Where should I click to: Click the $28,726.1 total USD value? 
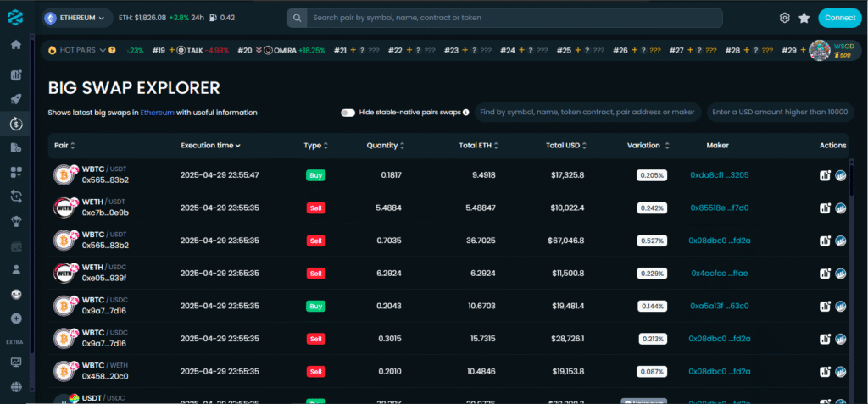pos(565,339)
